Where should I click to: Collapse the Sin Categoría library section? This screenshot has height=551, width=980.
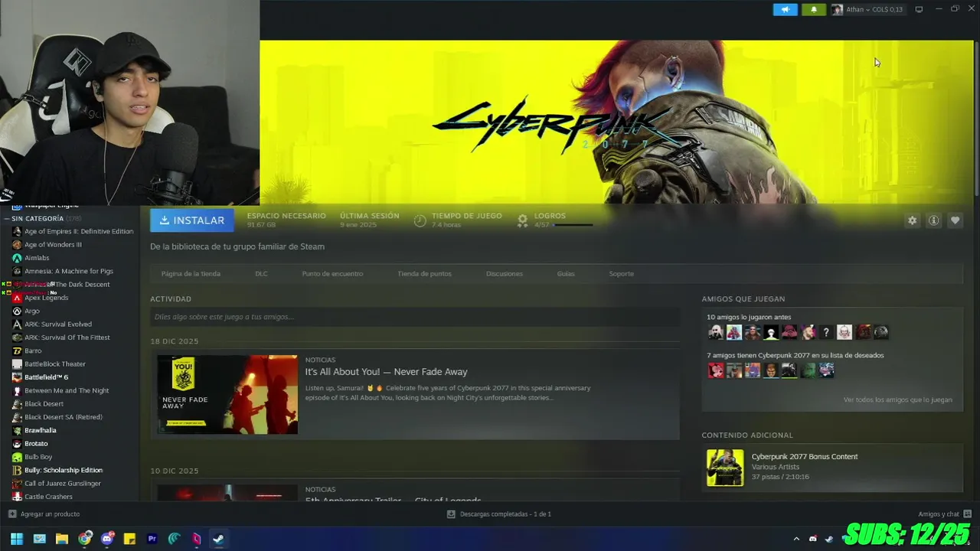tap(8, 219)
